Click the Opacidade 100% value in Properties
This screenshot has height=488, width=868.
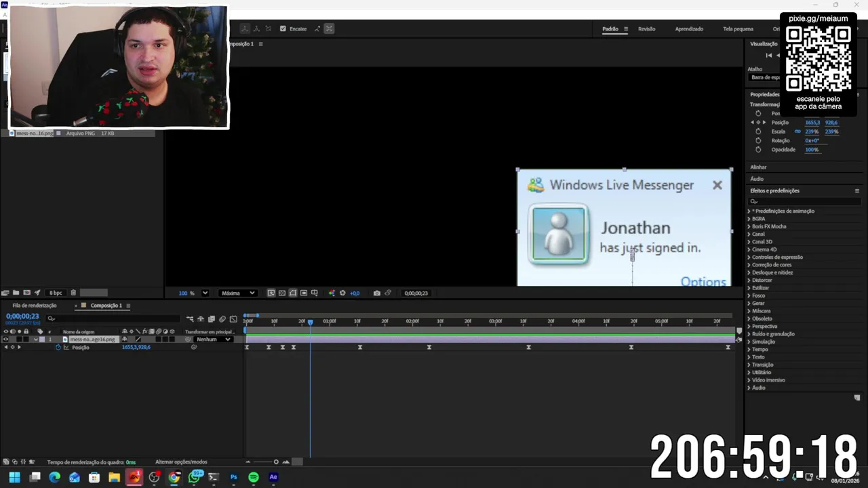pos(812,149)
